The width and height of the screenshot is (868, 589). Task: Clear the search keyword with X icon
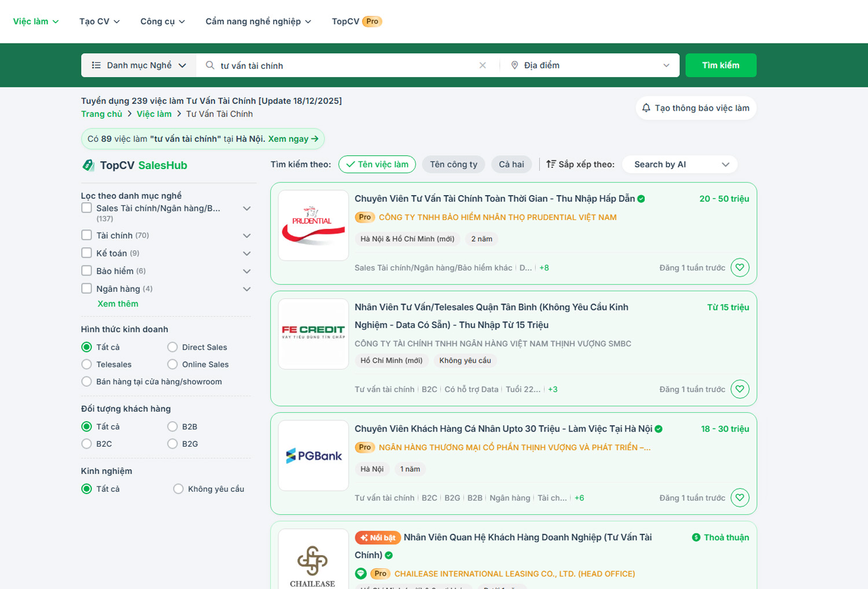point(483,65)
